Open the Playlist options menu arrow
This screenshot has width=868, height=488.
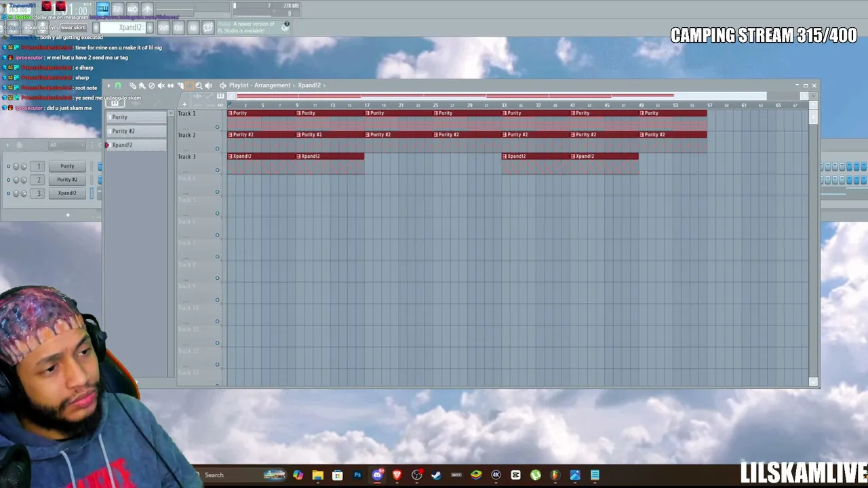point(108,85)
